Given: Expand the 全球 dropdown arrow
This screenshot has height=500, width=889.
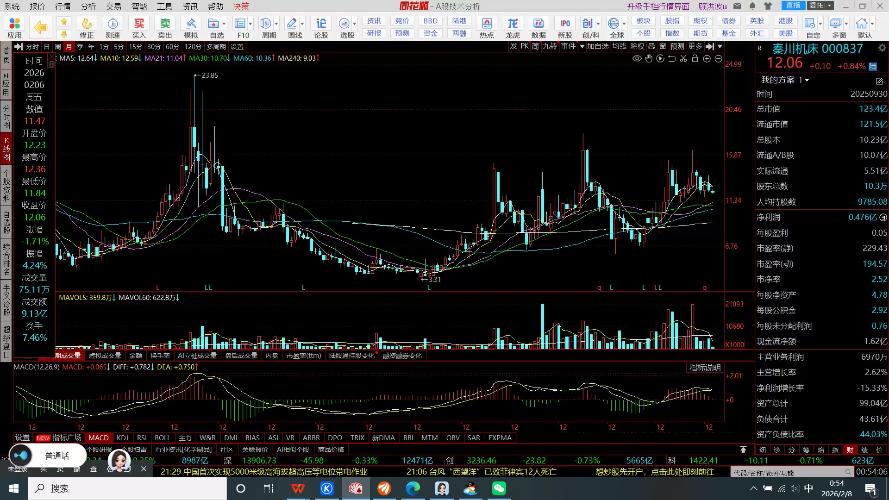Looking at the screenshot, I should pyautogui.click(x=624, y=24).
